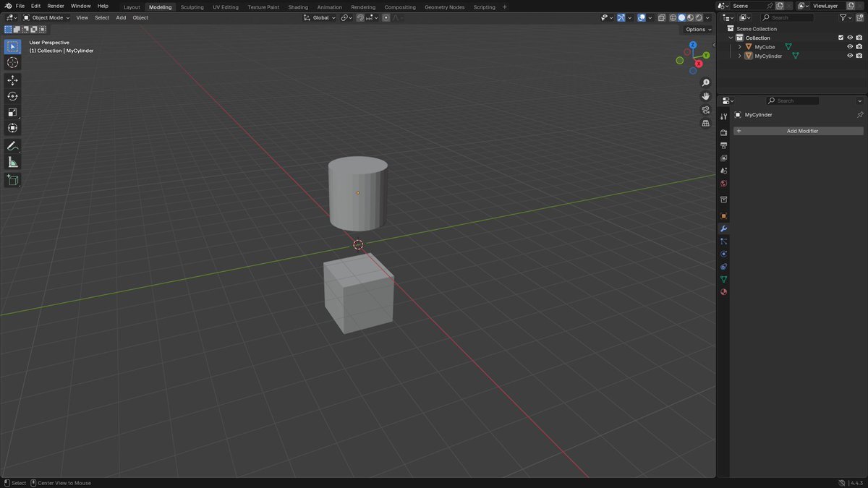
Task: Expand the MyCube tree item
Action: pyautogui.click(x=739, y=47)
